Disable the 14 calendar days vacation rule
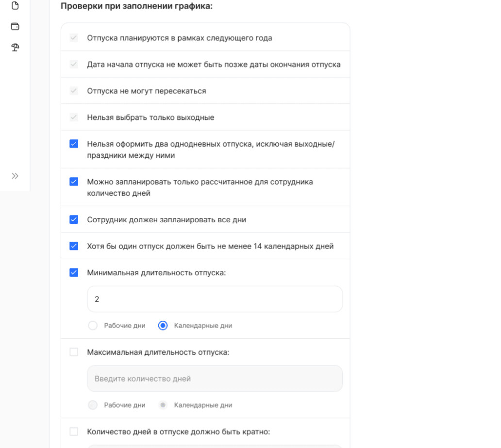The width and height of the screenshot is (501, 448). point(74,246)
